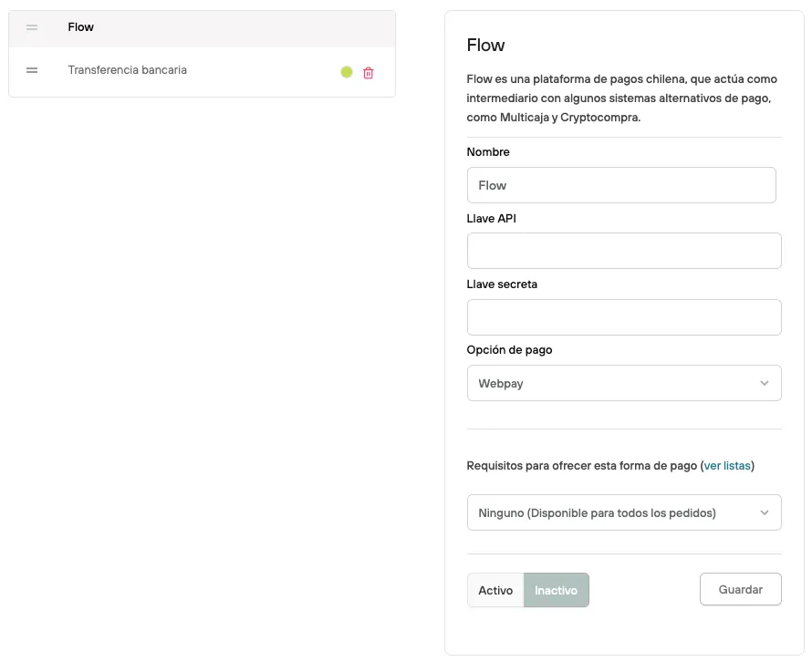Click the Flow platform description paragraph
Image resolution: width=812 pixels, height=662 pixels.
tap(622, 98)
